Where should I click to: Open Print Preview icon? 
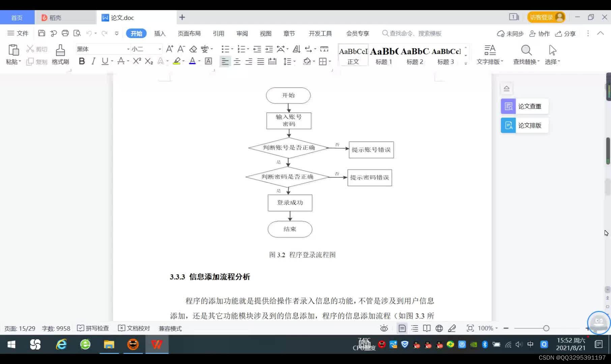point(77,33)
